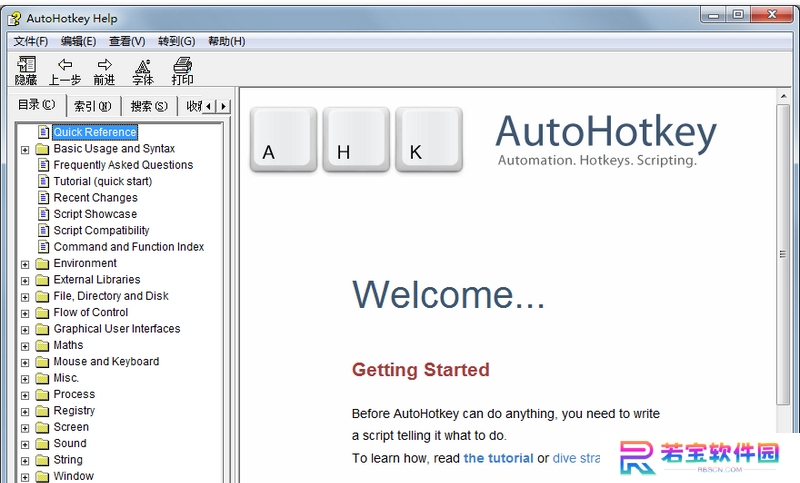800x483 pixels.
Task: Click the Basic Usage and Syntax folder icon
Action: pos(42,149)
